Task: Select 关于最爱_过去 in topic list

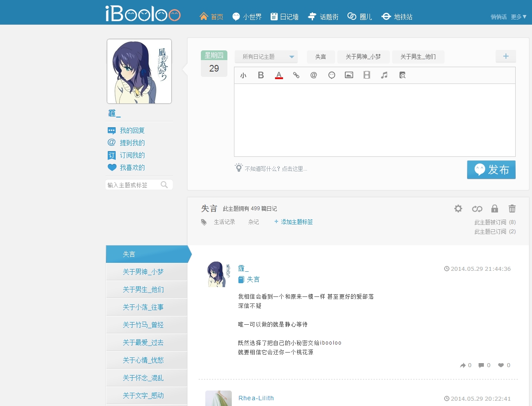Action: [147, 342]
